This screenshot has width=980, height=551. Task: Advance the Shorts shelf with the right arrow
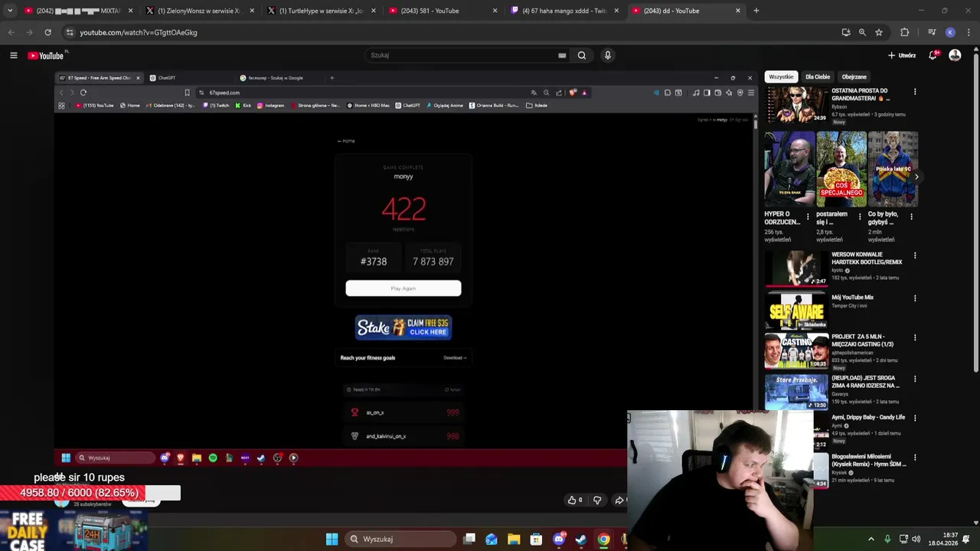916,177
